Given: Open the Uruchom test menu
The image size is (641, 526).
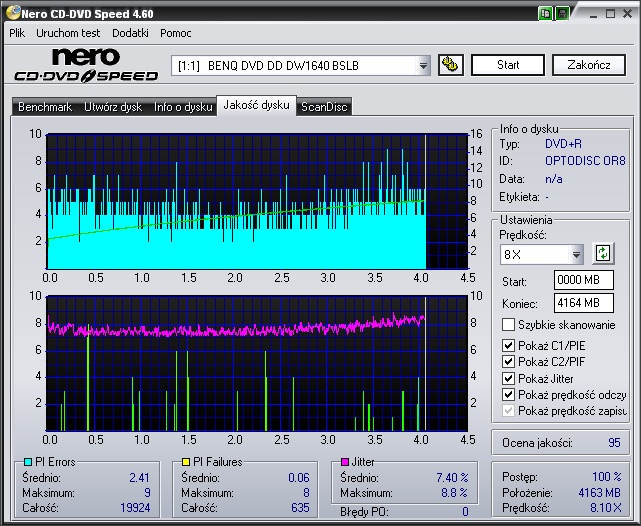Looking at the screenshot, I should click(x=68, y=33).
